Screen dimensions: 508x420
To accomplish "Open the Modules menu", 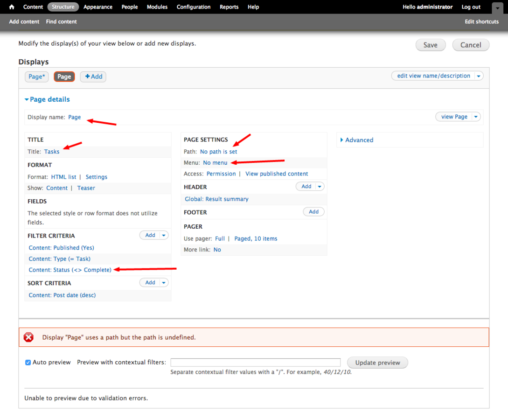I will coord(157,7).
